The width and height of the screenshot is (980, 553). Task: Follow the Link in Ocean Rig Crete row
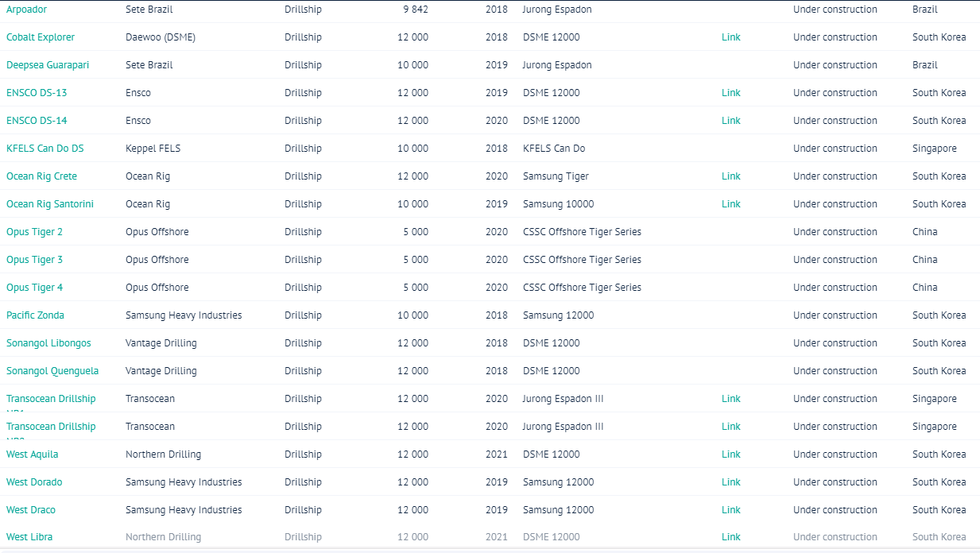[x=730, y=176]
